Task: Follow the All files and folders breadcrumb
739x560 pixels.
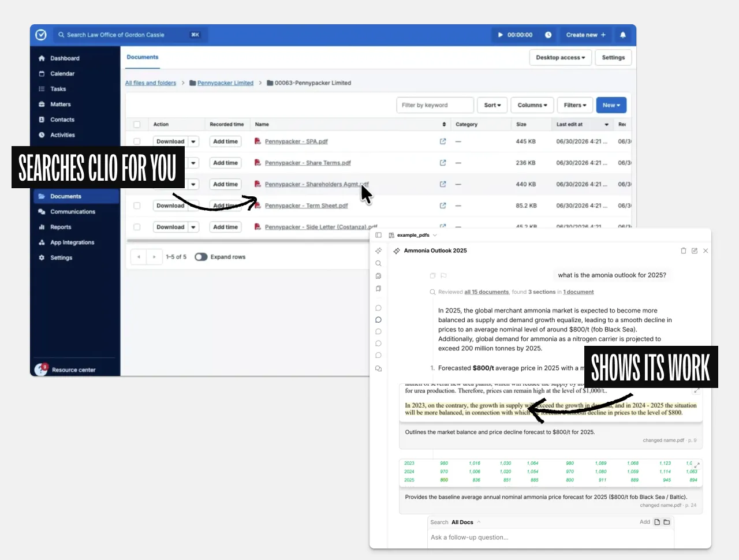Action: [x=151, y=83]
